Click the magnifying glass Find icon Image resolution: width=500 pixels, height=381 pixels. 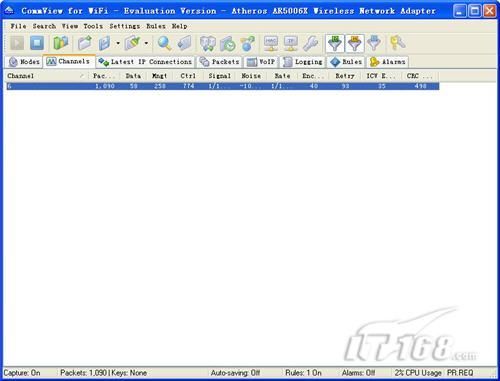(x=164, y=43)
